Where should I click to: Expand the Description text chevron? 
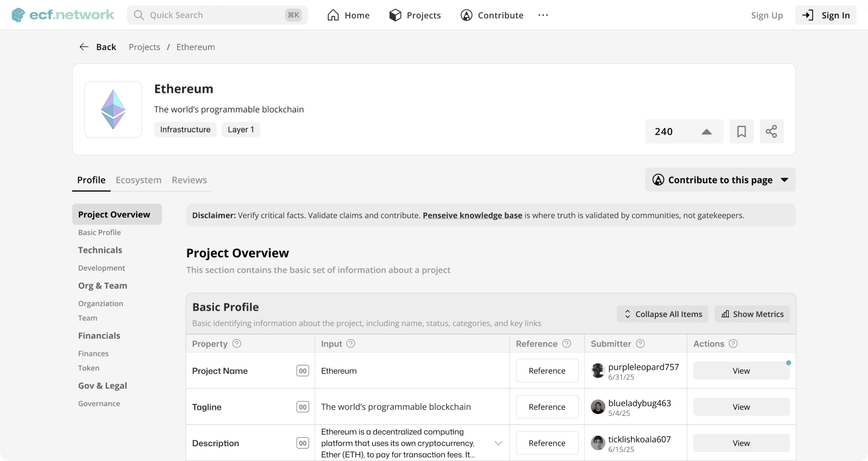coord(498,444)
